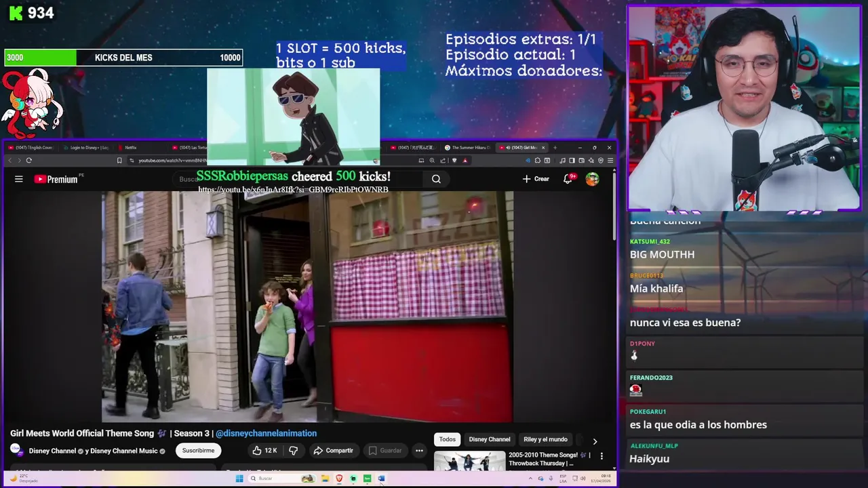Switch to The Summer Hikaru tab
This screenshot has width=868, height=488.
coord(468,147)
